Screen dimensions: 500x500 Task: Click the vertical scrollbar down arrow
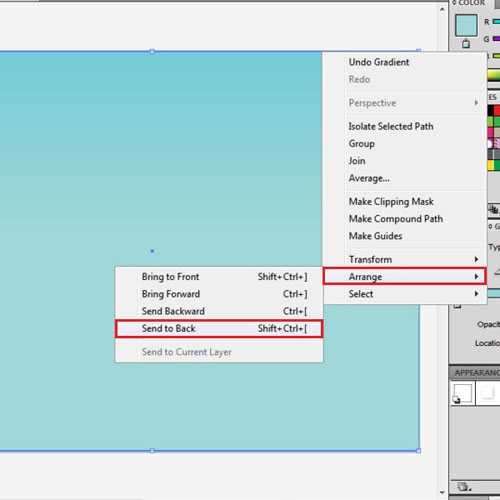pyautogui.click(x=442, y=493)
